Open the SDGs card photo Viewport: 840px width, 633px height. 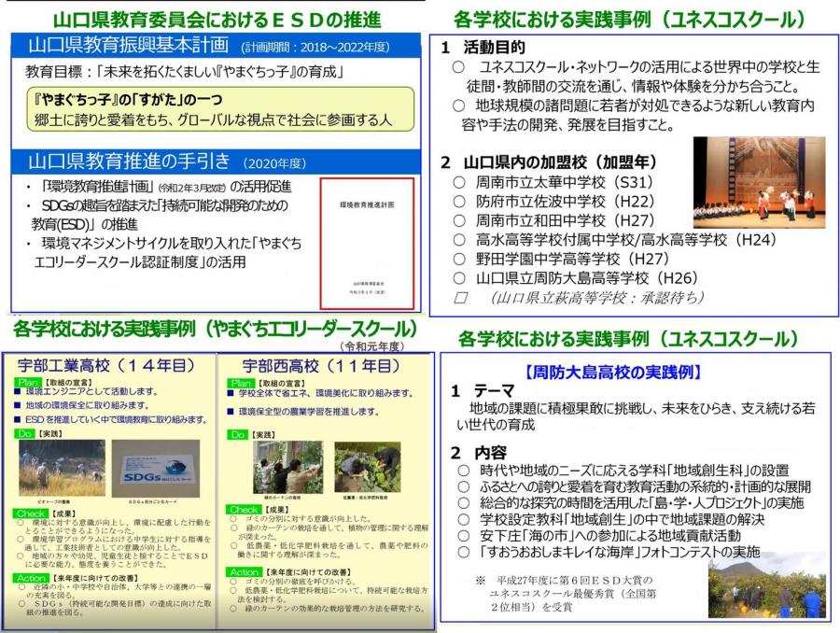click(x=156, y=469)
